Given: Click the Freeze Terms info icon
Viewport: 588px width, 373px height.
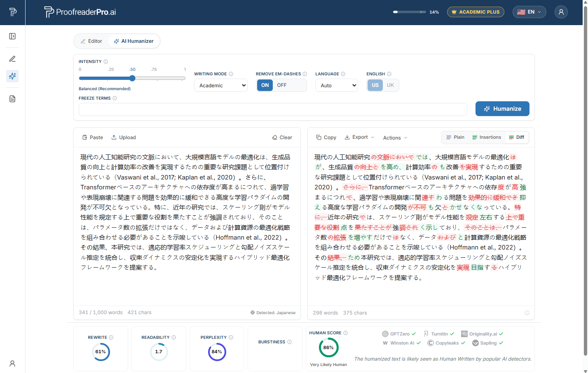Looking at the screenshot, I should point(115,98).
